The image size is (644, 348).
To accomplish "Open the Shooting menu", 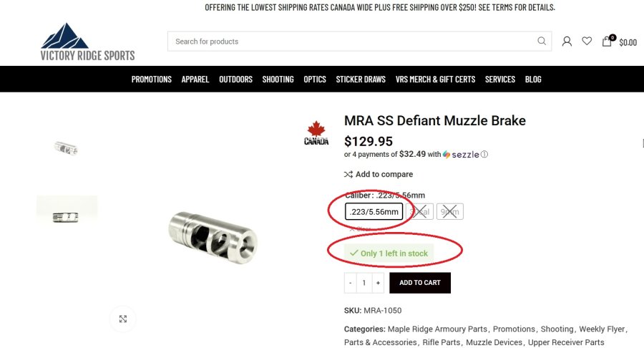I will pyautogui.click(x=278, y=79).
